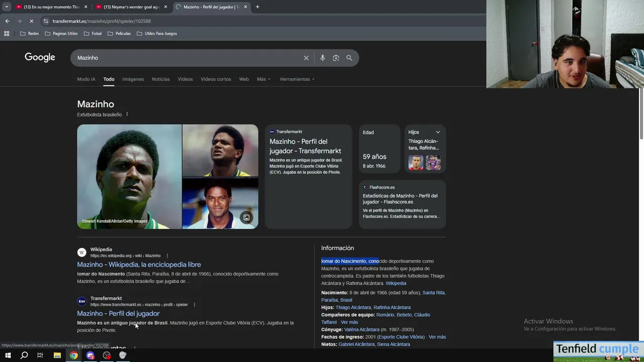Close the Neymar's wonder goal tab
The image size is (644, 362).
[166, 7]
